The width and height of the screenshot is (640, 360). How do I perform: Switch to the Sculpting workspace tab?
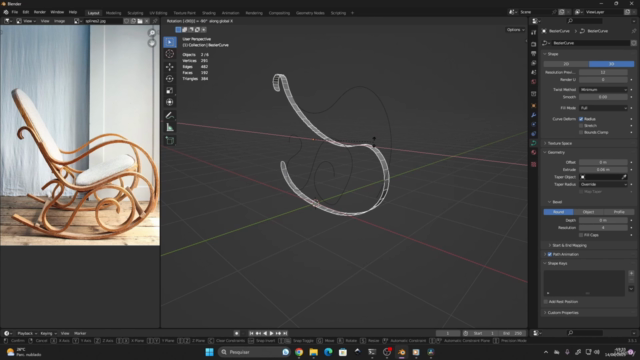tap(135, 13)
